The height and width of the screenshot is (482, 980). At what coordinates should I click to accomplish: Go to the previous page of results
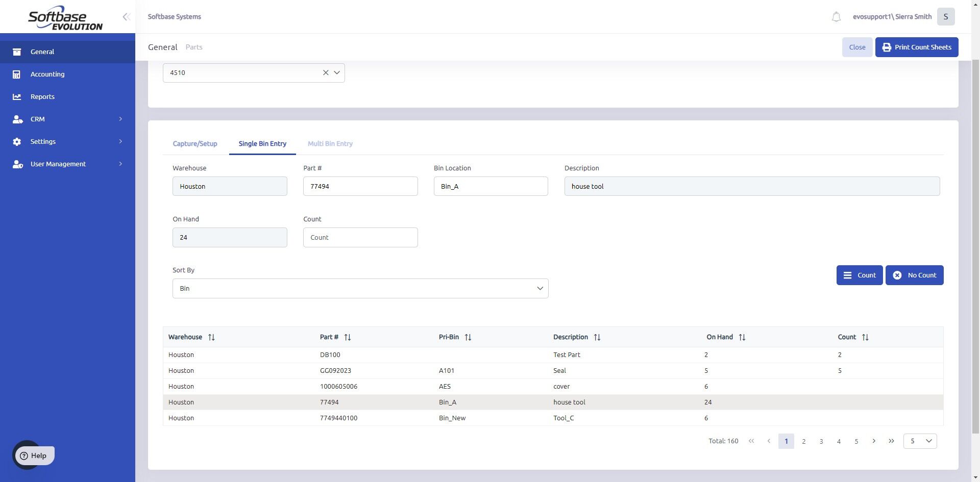coord(769,441)
